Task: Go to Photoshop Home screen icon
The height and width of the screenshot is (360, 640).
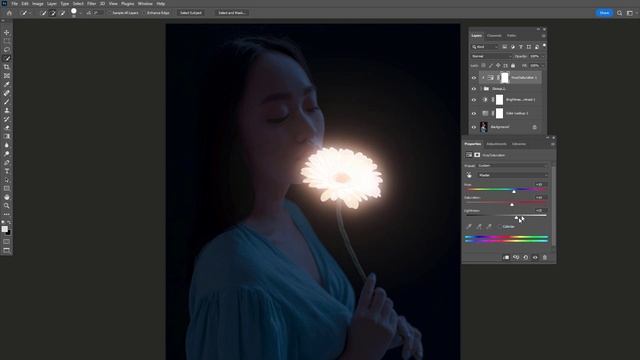Action: click(x=9, y=13)
